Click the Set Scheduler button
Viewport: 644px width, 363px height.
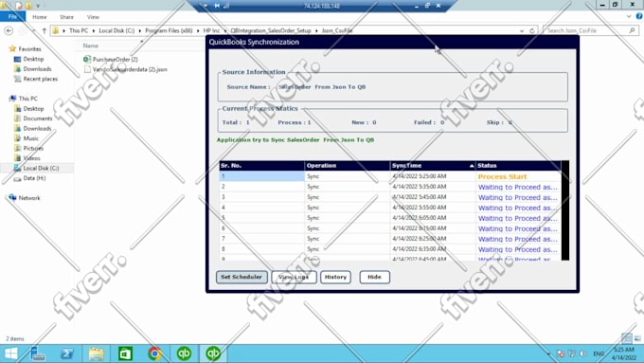tap(241, 277)
